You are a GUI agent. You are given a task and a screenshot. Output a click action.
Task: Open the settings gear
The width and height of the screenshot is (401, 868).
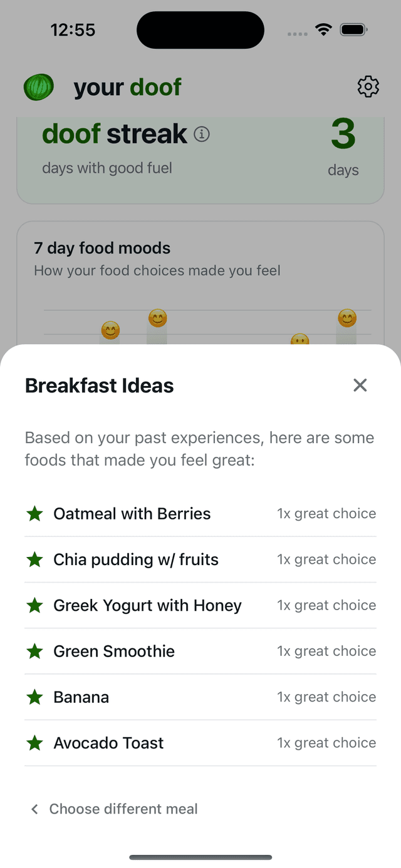coord(368,87)
